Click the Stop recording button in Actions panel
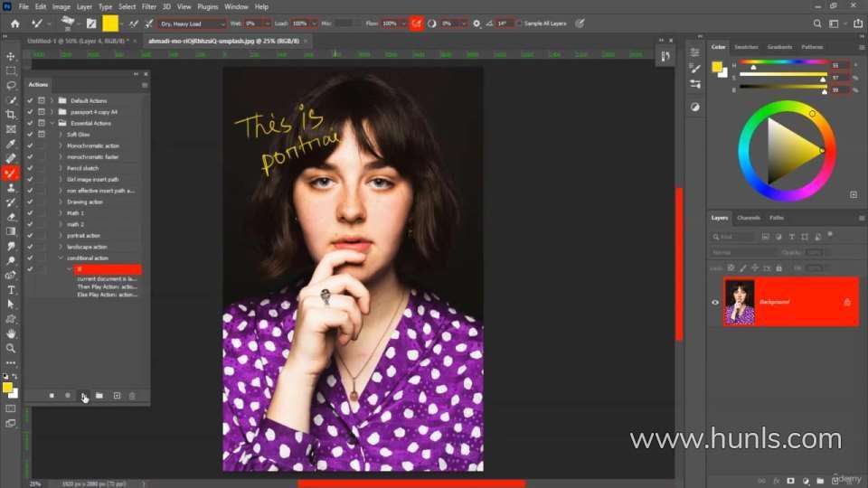Screen dimensions: 868x488 click(x=52, y=396)
